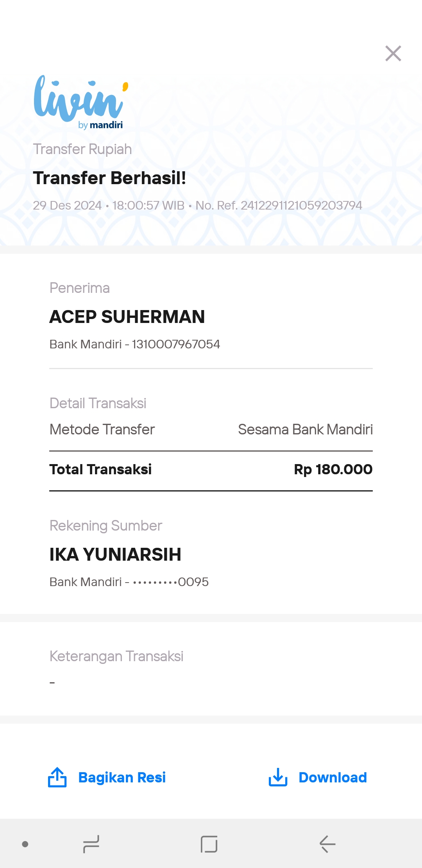
Task: Open recent apps navigation icon
Action: 91,844
